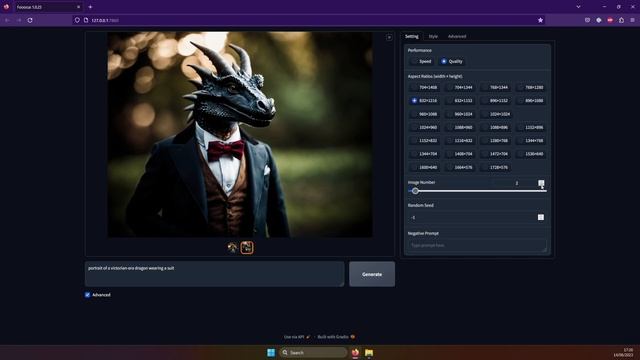Click the taskbar Search box

[x=313, y=352]
